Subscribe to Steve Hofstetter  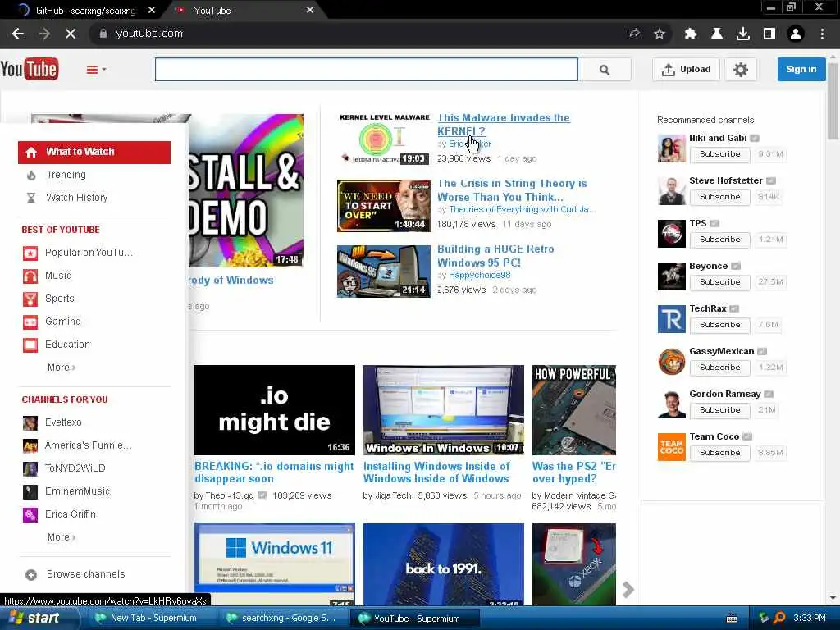click(719, 197)
